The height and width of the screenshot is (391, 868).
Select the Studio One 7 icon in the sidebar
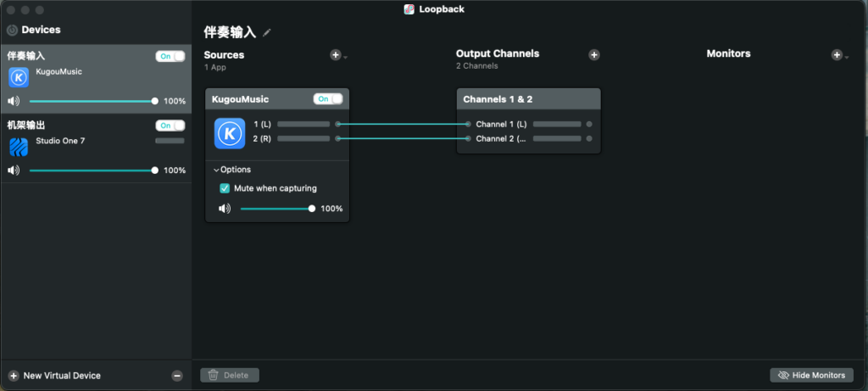(19, 147)
